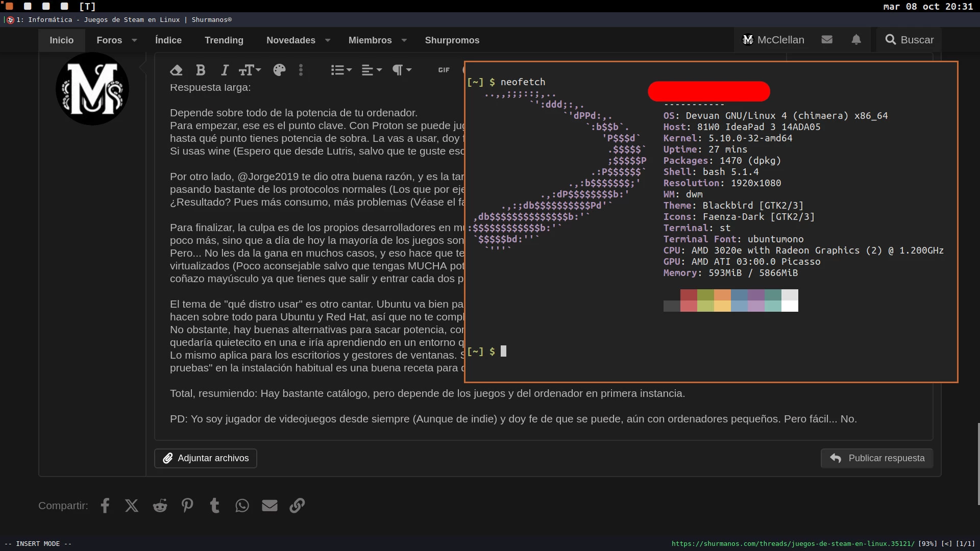The height and width of the screenshot is (551, 980).
Task: Click Adjuntar archivos button
Action: tap(206, 458)
